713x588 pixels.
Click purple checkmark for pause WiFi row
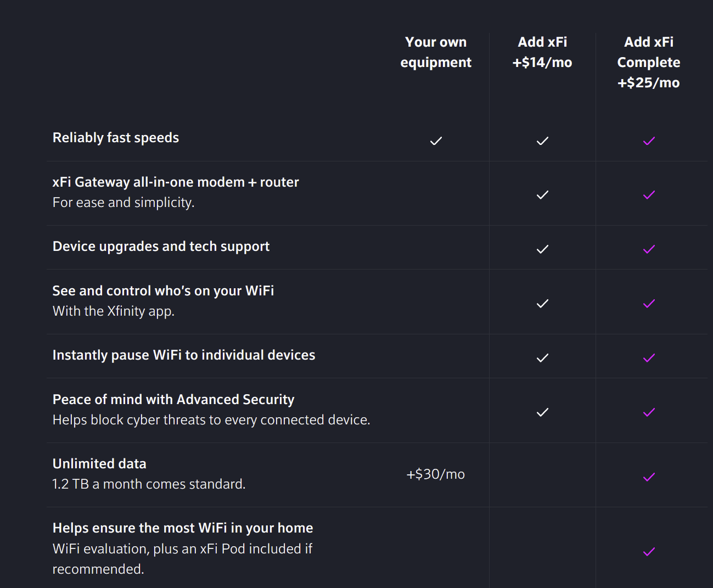(649, 358)
